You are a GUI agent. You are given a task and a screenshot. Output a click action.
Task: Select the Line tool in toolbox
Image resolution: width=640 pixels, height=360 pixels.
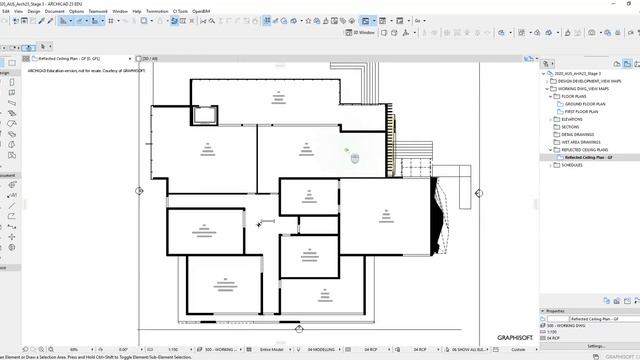tap(12, 206)
